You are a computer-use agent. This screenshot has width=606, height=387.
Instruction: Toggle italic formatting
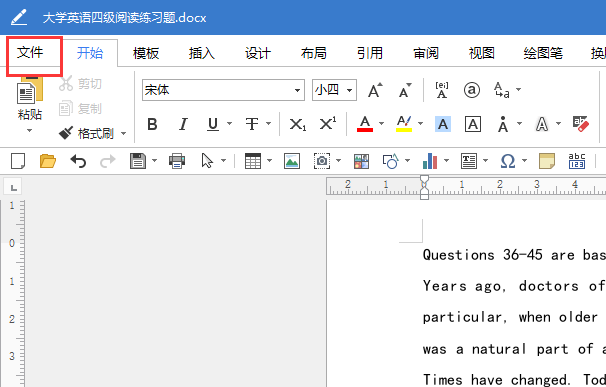(x=183, y=124)
